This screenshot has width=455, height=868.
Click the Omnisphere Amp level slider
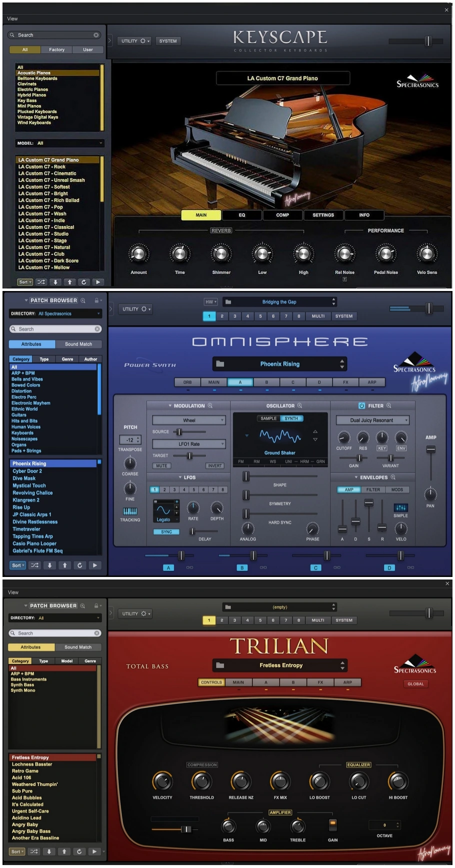[430, 449]
